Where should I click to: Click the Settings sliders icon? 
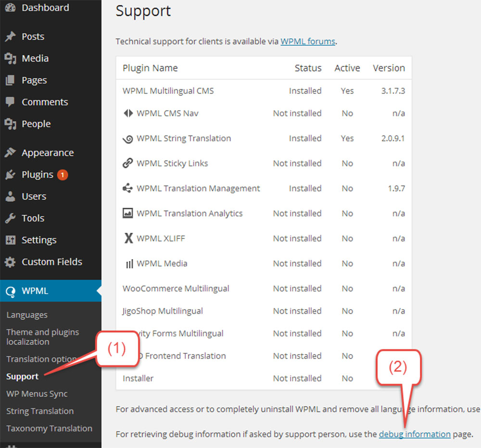tap(10, 240)
